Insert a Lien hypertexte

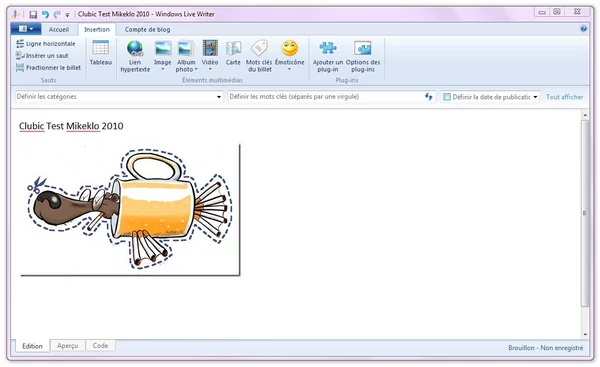click(135, 56)
